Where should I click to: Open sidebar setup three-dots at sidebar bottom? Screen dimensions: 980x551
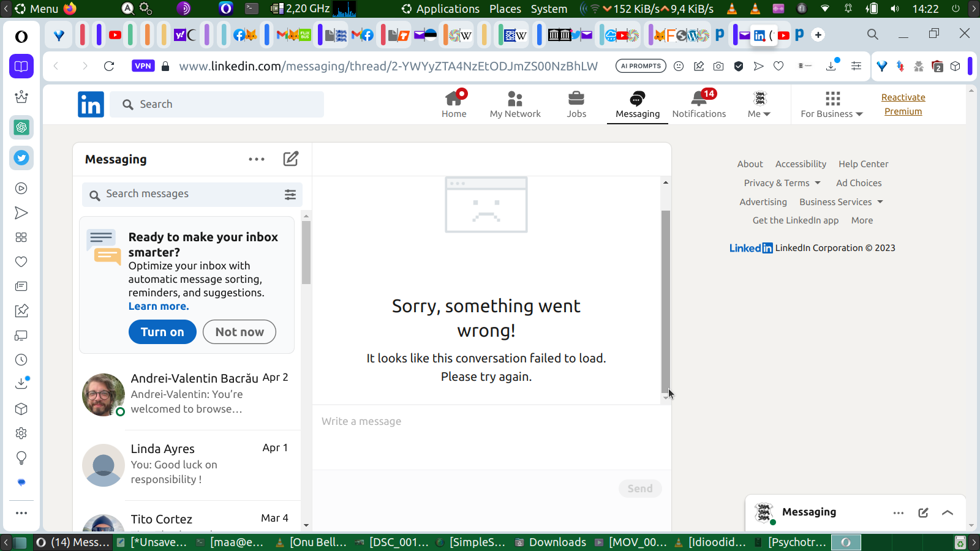tap(21, 513)
